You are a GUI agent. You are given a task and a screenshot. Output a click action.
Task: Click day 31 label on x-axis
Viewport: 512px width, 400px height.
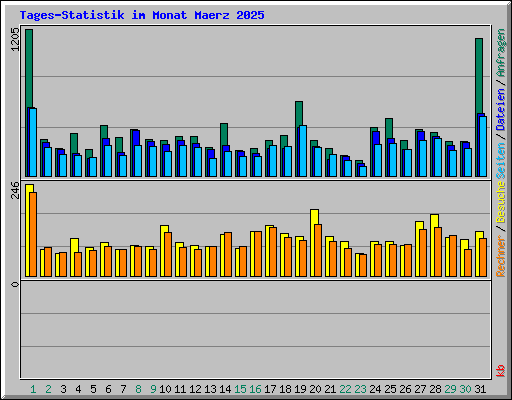tap(480, 389)
